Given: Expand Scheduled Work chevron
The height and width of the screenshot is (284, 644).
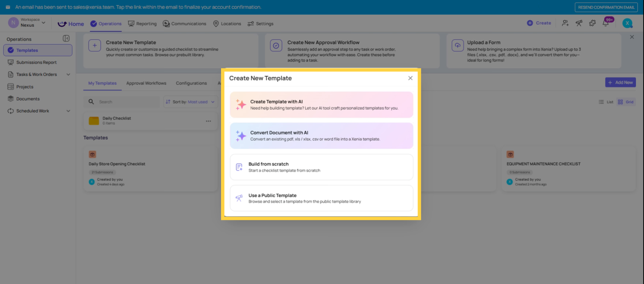Looking at the screenshot, I should 68,111.
